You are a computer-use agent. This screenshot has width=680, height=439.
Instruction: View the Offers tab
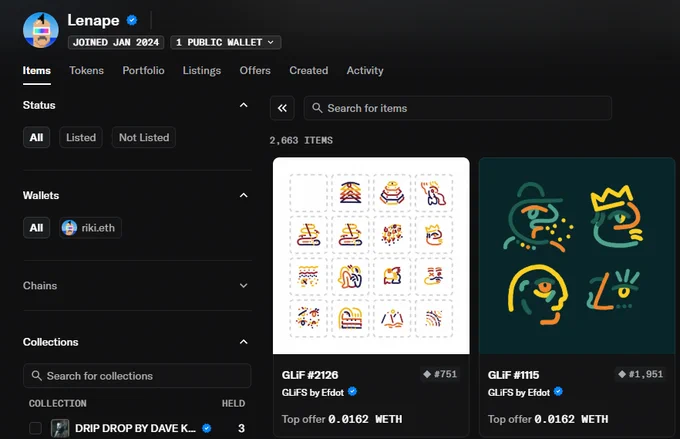[255, 71]
